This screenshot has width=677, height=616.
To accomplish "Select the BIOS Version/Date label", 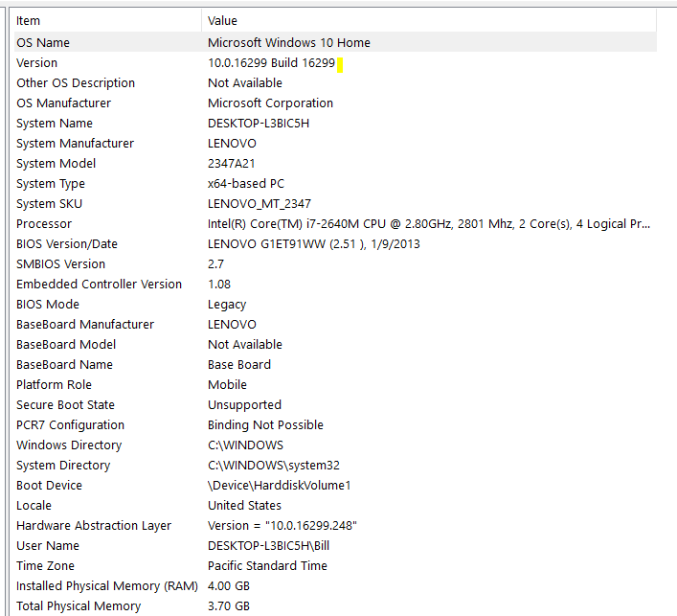I will pos(67,243).
